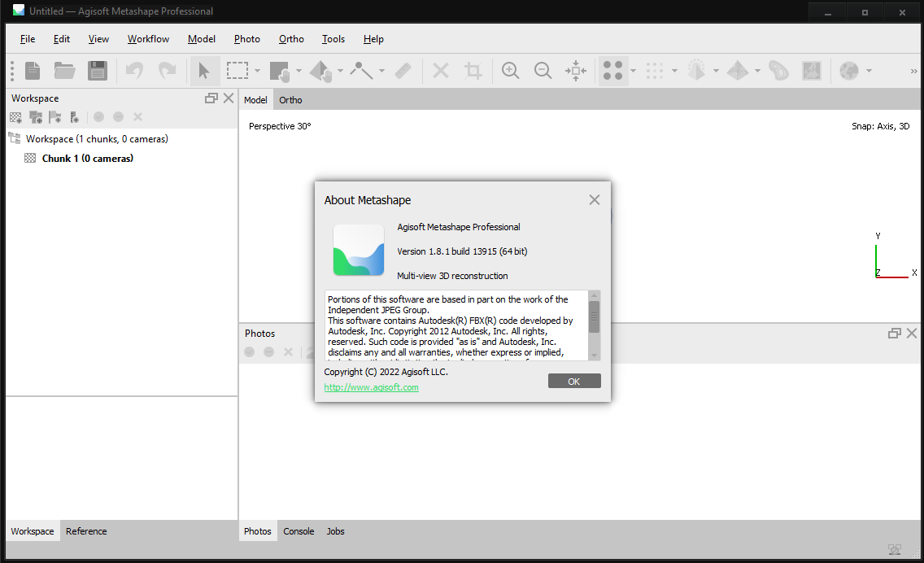Click Add Chunk in the Workspace toolbar

(16, 117)
